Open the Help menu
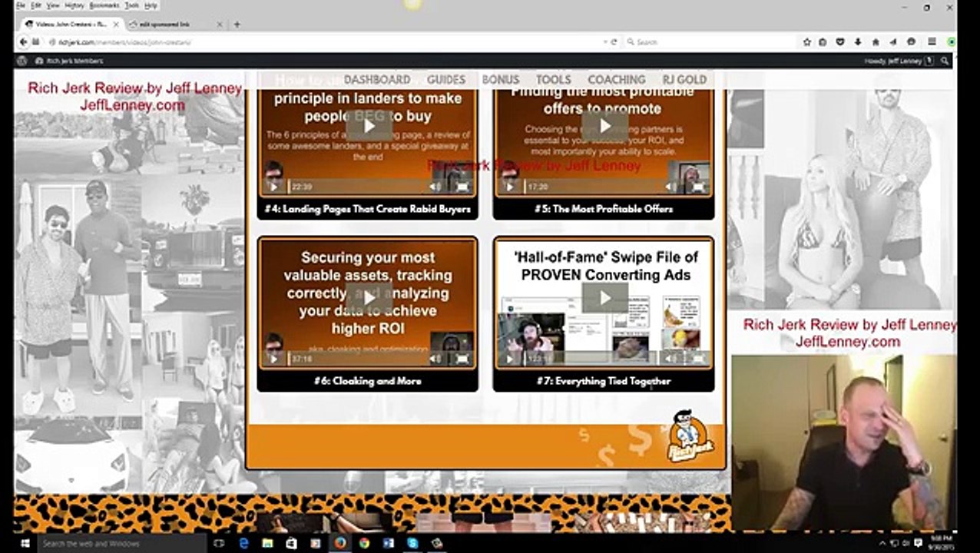 [x=151, y=5]
